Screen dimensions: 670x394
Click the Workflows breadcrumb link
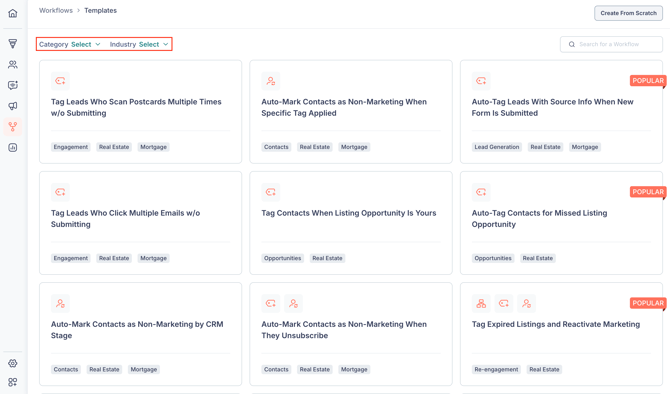click(56, 10)
